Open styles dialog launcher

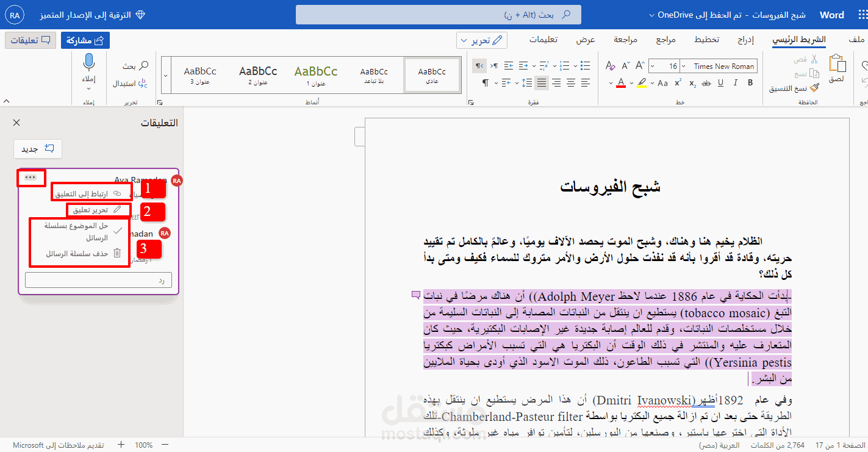[160, 102]
